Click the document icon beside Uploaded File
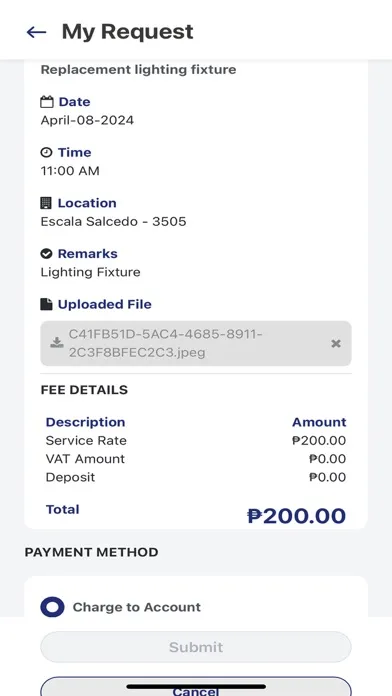This screenshot has width=392, height=696. (46, 304)
